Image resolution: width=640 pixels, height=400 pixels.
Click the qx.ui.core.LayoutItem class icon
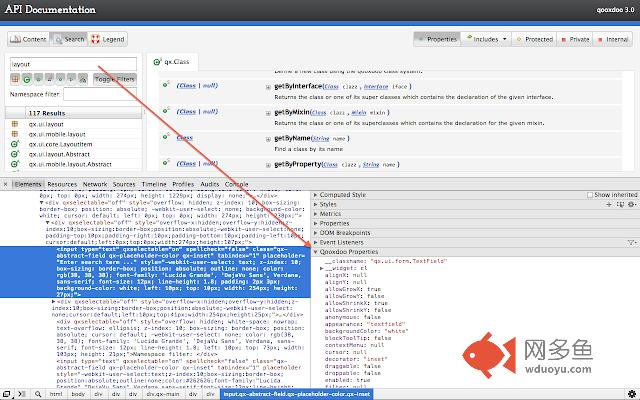[16, 145]
